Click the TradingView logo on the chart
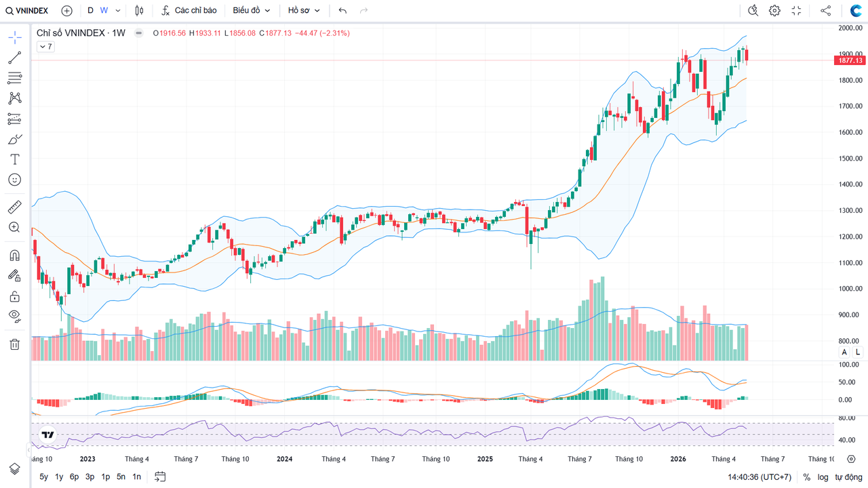The height and width of the screenshot is (488, 868). [x=48, y=436]
